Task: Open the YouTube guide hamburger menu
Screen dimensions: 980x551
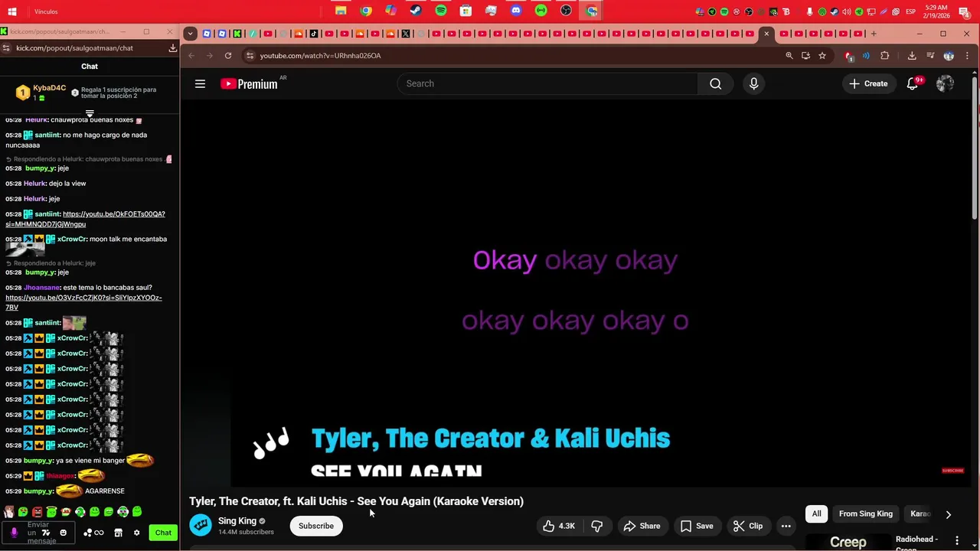Action: click(200, 83)
